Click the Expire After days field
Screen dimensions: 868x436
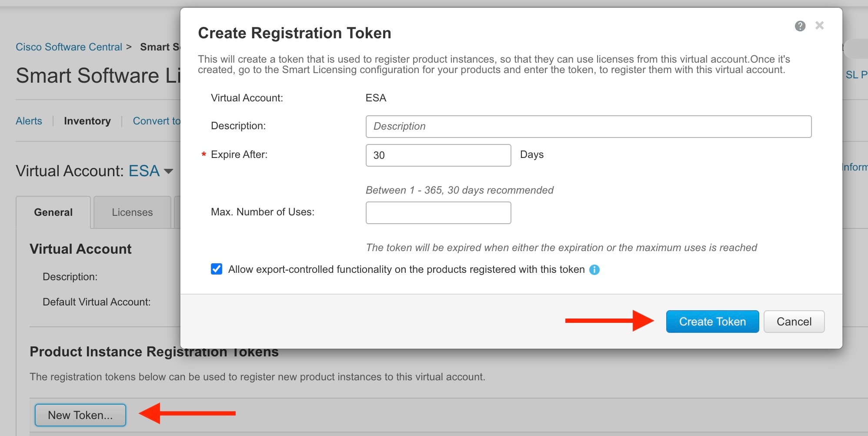(x=438, y=155)
